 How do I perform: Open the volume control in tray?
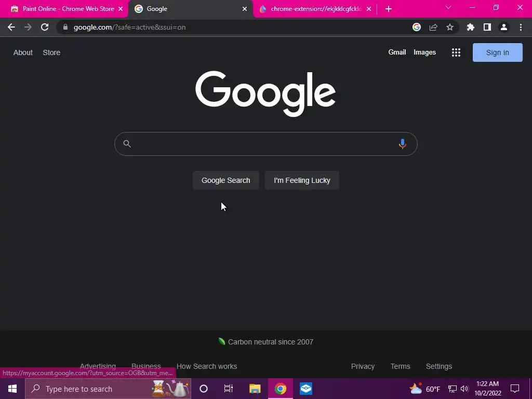coord(464,389)
